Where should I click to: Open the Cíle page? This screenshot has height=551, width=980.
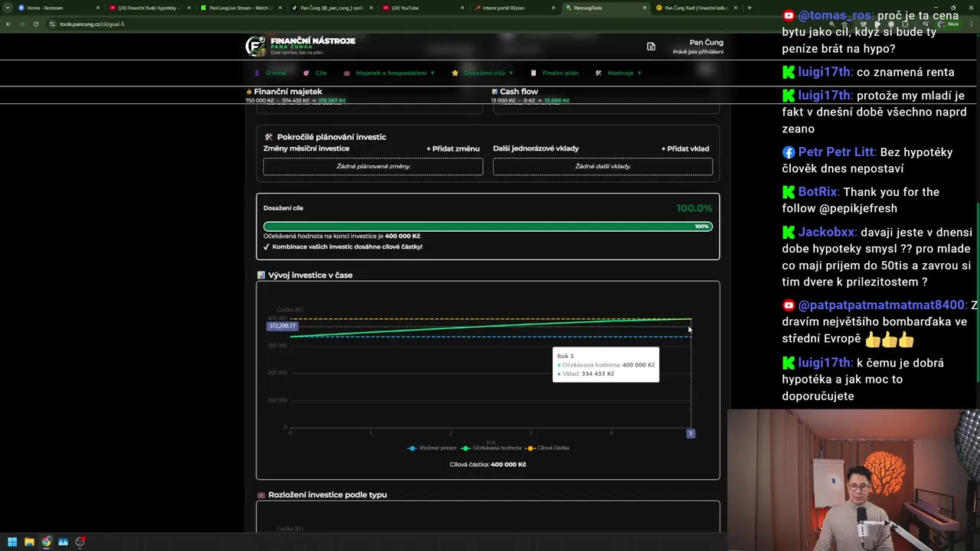click(315, 73)
